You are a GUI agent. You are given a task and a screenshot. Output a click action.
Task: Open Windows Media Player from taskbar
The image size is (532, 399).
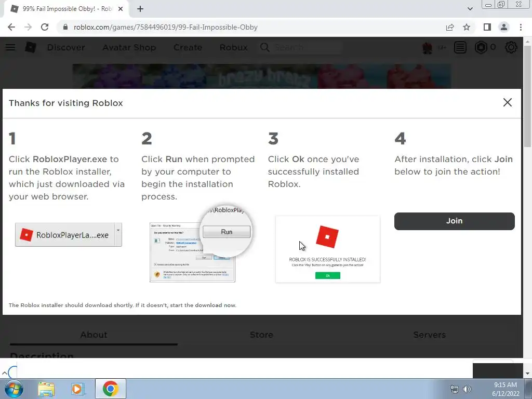pos(77,389)
